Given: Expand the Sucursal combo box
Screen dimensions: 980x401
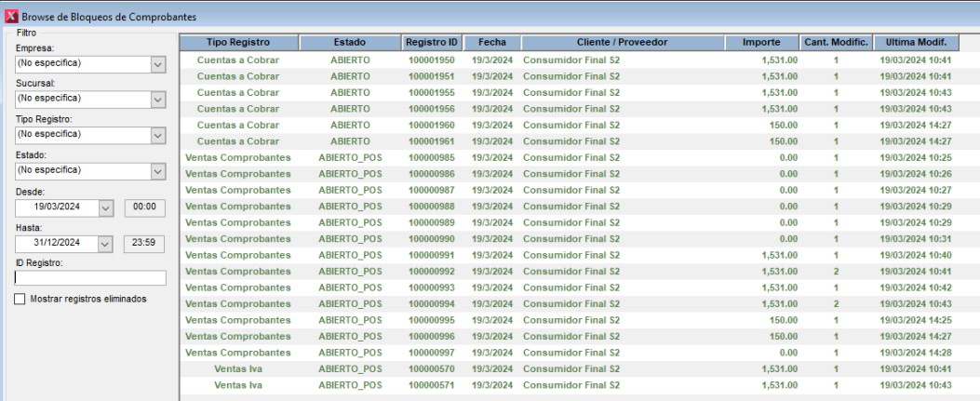Looking at the screenshot, I should tap(157, 99).
